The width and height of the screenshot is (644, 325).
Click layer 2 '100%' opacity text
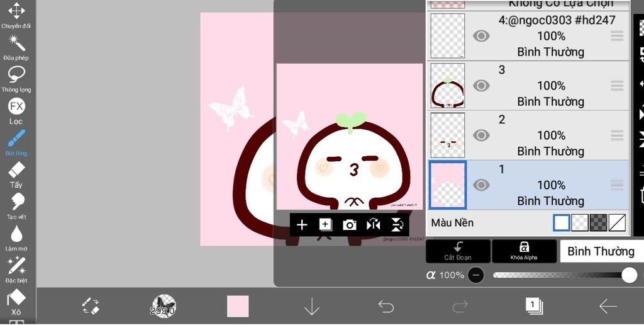[551, 135]
